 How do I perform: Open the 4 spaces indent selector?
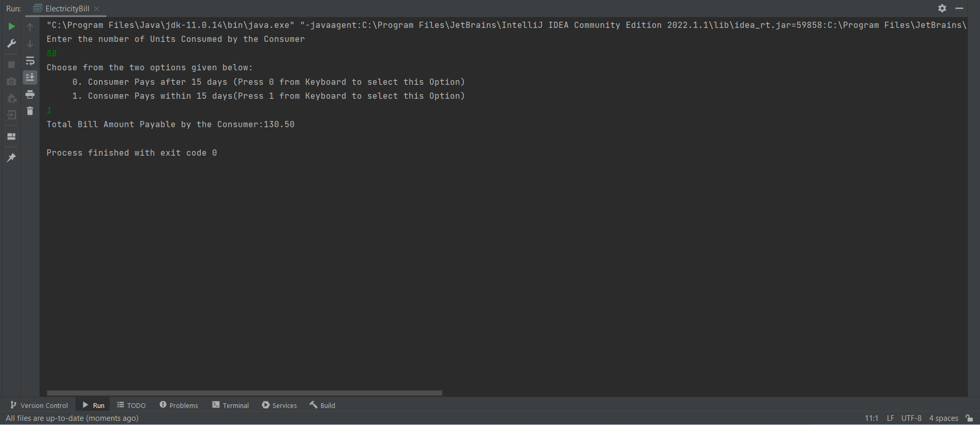pyautogui.click(x=943, y=418)
